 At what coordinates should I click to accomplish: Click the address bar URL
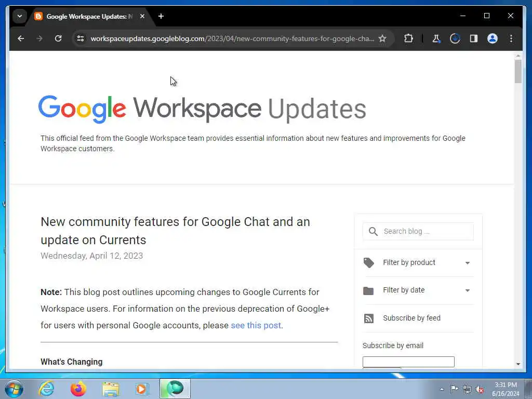pos(232,38)
